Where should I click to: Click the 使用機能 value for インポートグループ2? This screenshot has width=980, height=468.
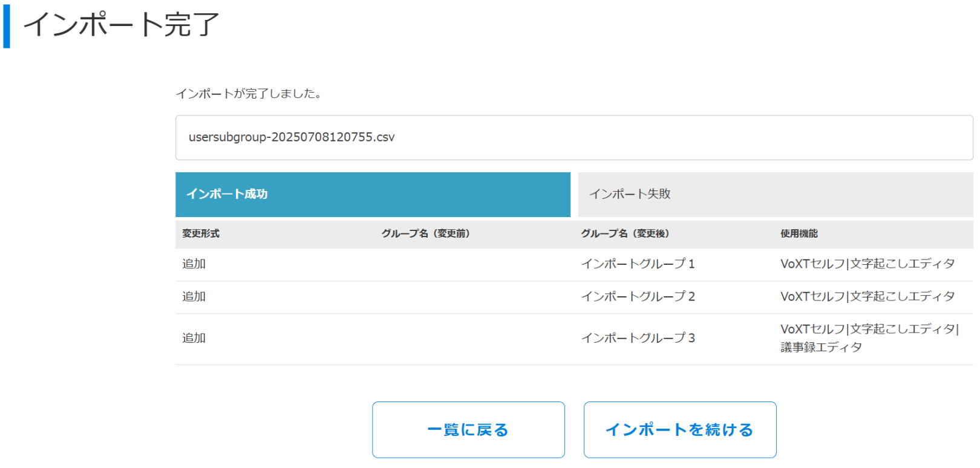pyautogui.click(x=867, y=297)
